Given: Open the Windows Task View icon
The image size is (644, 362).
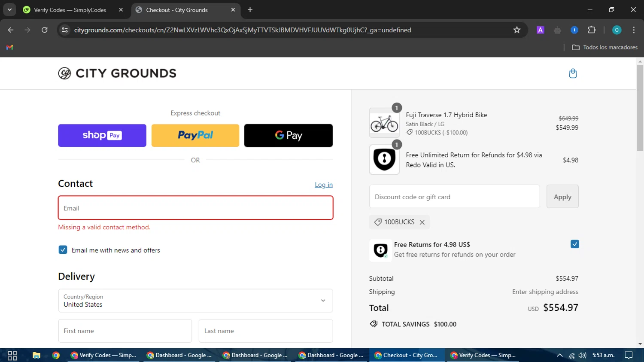Looking at the screenshot, I should pos(12,356).
